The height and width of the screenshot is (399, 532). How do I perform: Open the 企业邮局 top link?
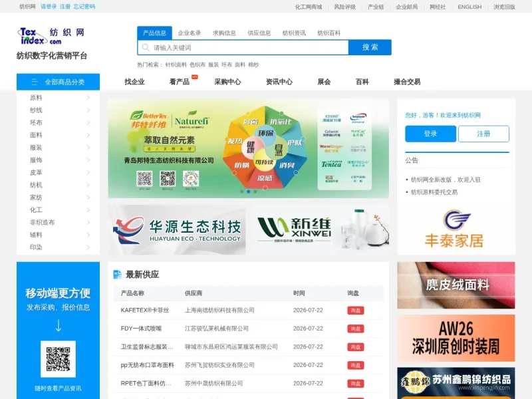tap(407, 7)
